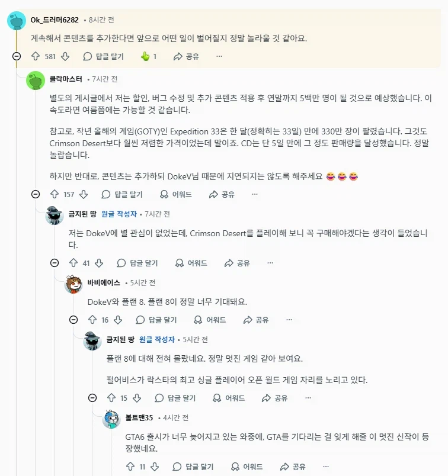
Task: Toggle upvote on 금지된 땅's first reply
Action: click(74, 262)
